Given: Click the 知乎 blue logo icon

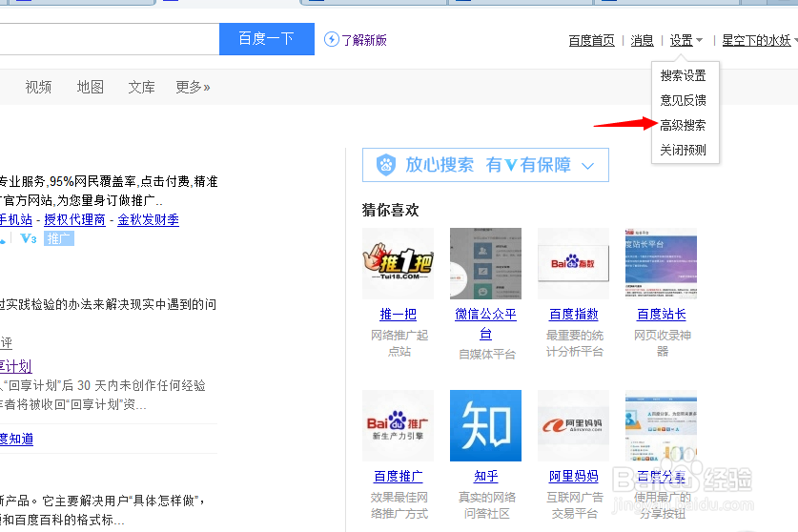Looking at the screenshot, I should click(485, 425).
